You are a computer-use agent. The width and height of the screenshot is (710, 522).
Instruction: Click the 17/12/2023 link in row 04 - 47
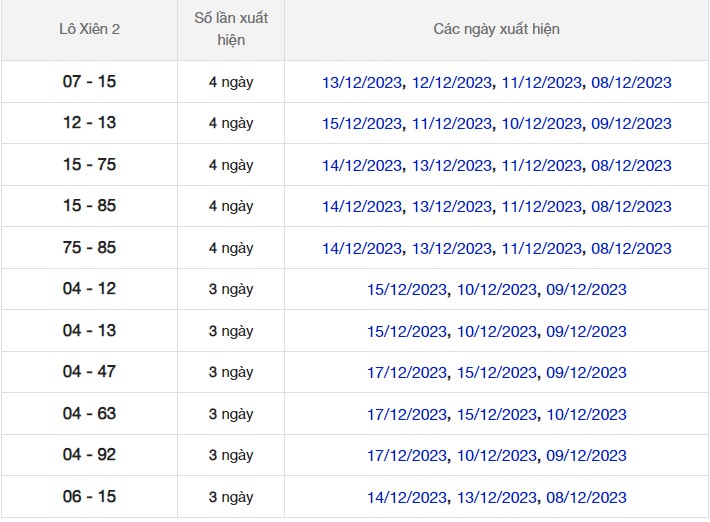(407, 373)
